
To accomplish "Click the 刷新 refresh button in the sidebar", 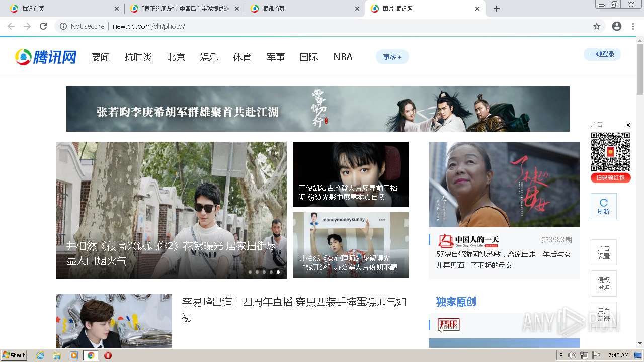I will pyautogui.click(x=604, y=206).
